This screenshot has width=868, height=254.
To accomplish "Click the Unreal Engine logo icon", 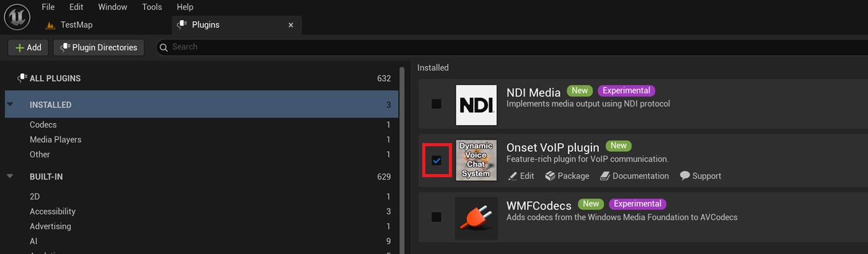I will click(x=17, y=17).
